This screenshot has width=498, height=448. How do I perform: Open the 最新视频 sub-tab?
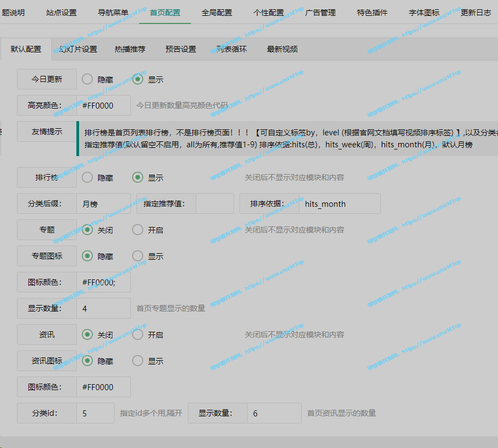point(283,49)
